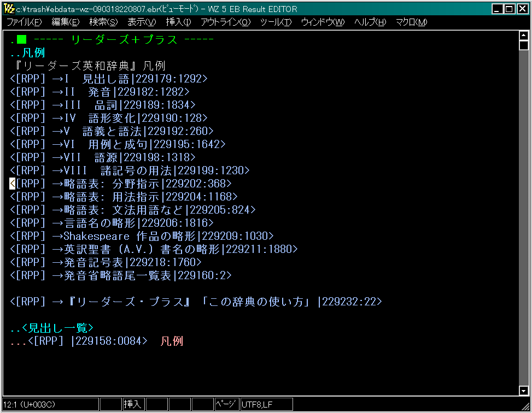The image size is (532, 413).
Task: Follow the 略語表: 文法用語など link
Action: pyautogui.click(x=133, y=210)
